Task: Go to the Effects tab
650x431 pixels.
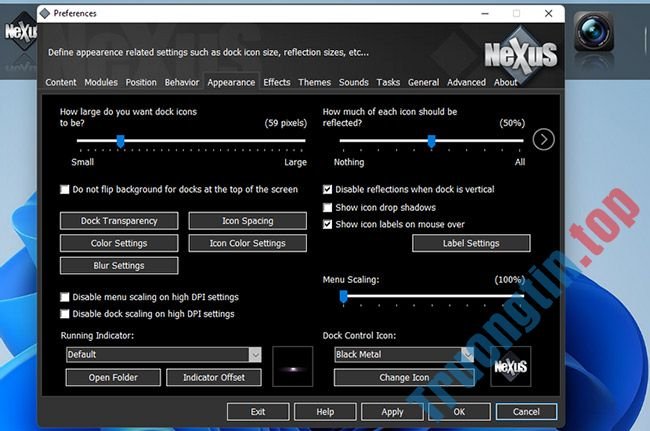Action: (277, 82)
